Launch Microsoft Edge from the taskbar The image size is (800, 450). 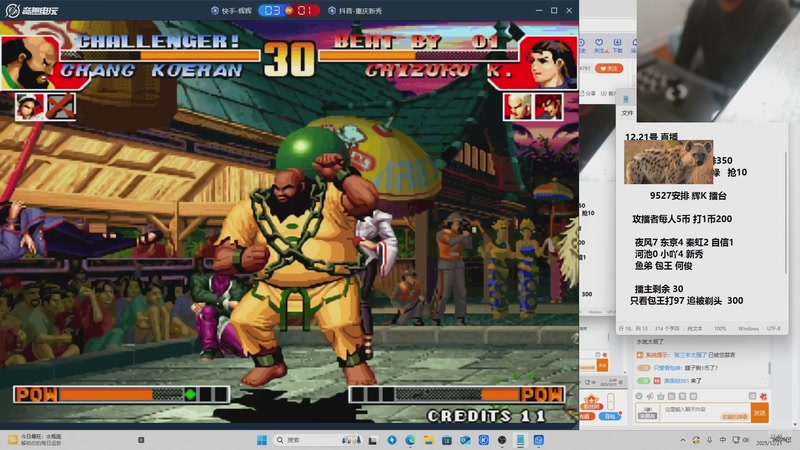(410, 440)
